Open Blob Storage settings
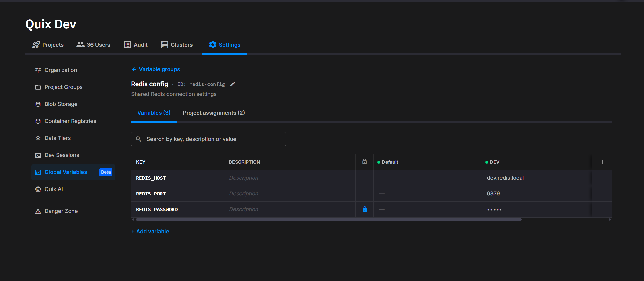The width and height of the screenshot is (644, 281). [73, 104]
